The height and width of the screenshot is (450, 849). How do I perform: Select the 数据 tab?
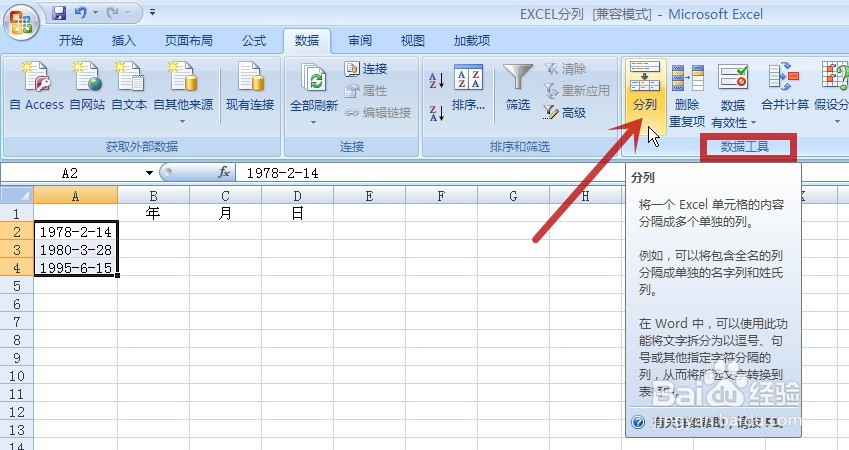coord(306,41)
